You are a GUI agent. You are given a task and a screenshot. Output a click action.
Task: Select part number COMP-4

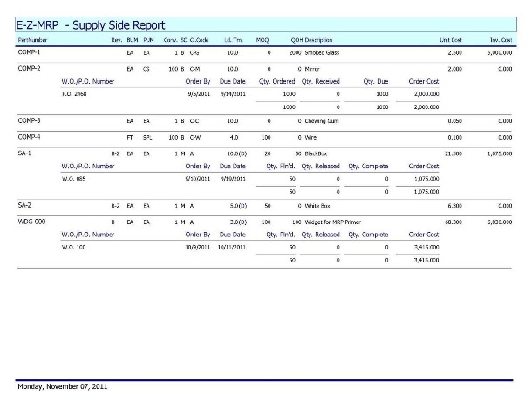(29, 136)
